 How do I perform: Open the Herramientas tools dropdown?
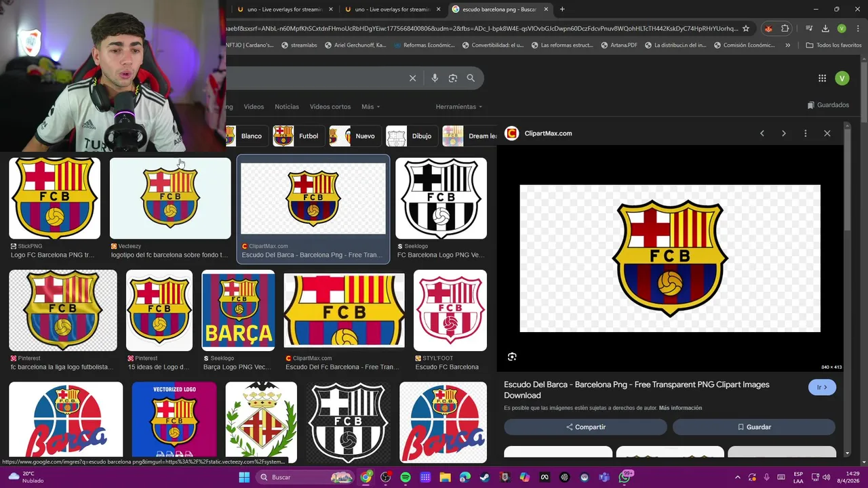[459, 106]
